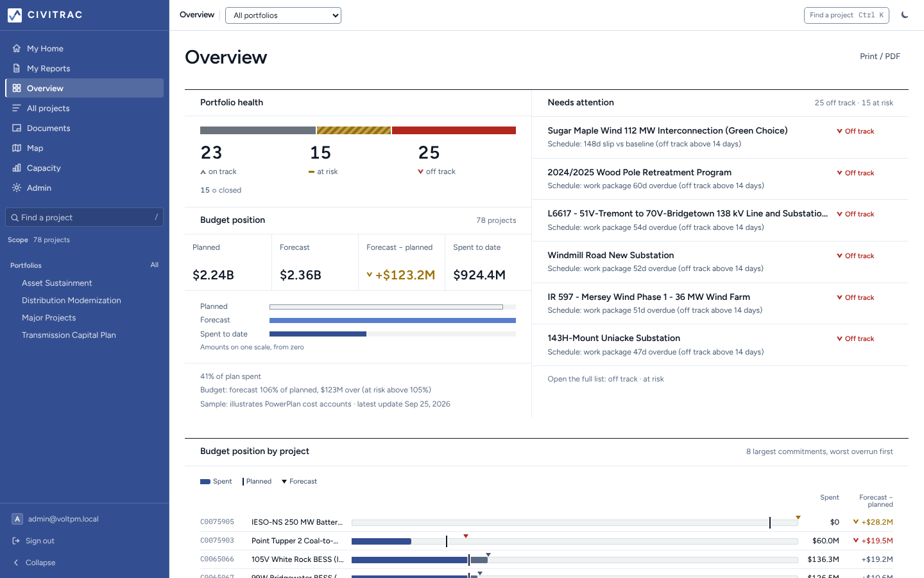924x578 pixels.
Task: Click the Print / PDF button
Action: (880, 57)
